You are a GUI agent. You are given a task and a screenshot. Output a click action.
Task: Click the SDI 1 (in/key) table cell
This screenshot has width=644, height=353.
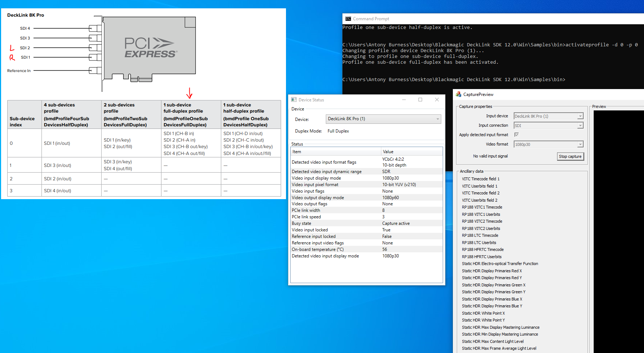pyautogui.click(x=117, y=140)
